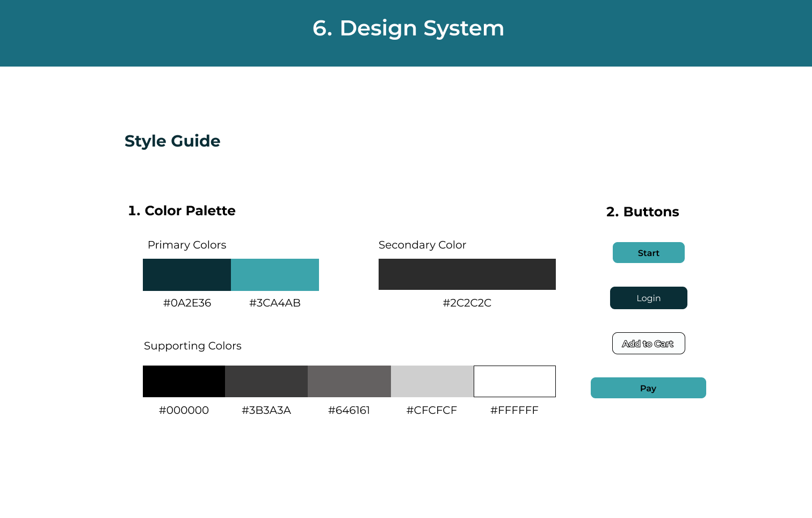Click the '6. Design System' header title
This screenshot has width=812, height=518.
(408, 28)
